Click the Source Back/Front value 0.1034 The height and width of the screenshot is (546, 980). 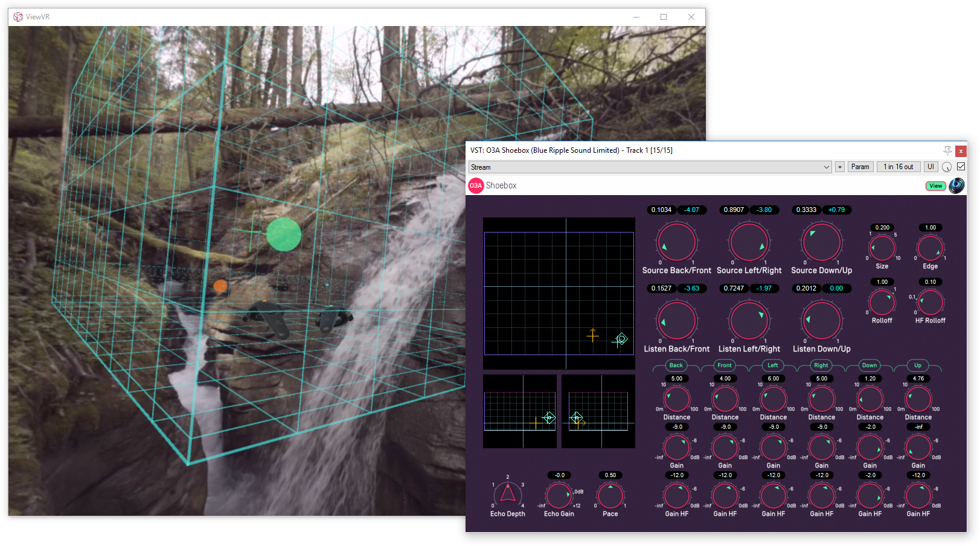661,210
